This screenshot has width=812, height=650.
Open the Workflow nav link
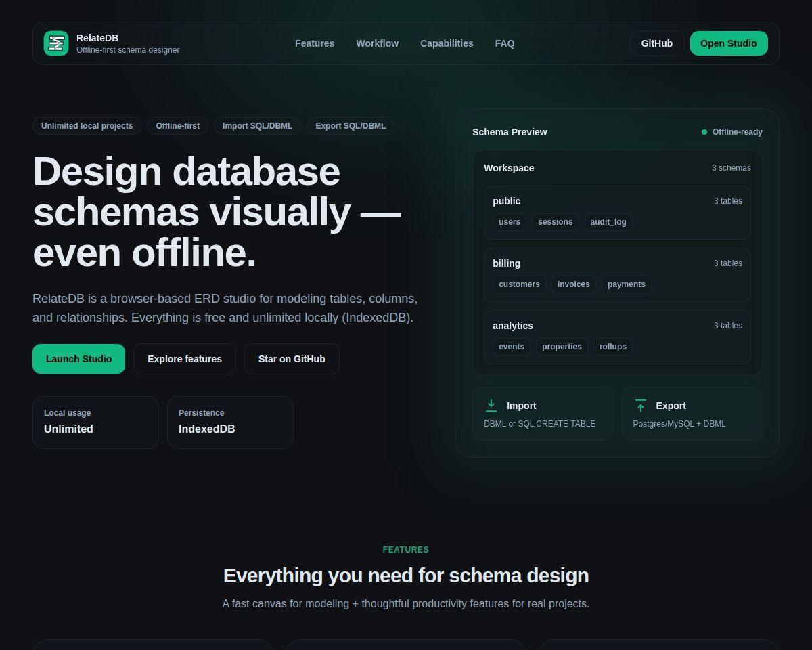tap(378, 43)
